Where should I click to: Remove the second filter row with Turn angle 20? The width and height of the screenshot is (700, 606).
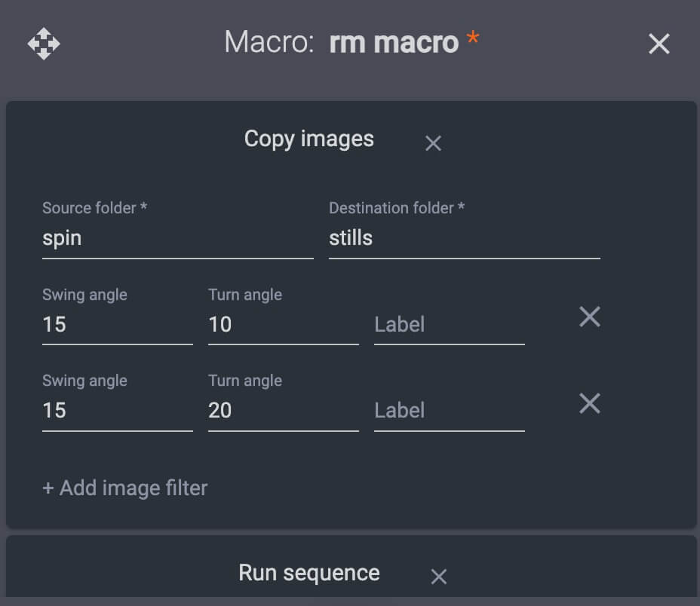(x=589, y=403)
